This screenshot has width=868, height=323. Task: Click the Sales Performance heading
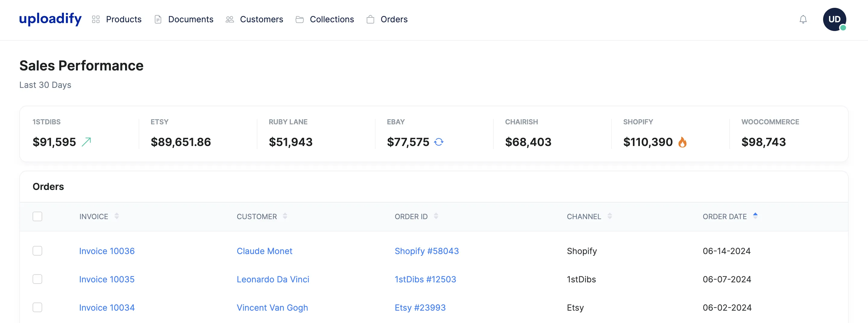[x=81, y=66]
